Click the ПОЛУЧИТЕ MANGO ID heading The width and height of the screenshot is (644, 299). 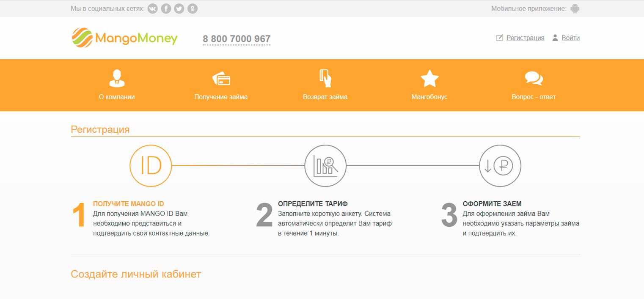(129, 204)
